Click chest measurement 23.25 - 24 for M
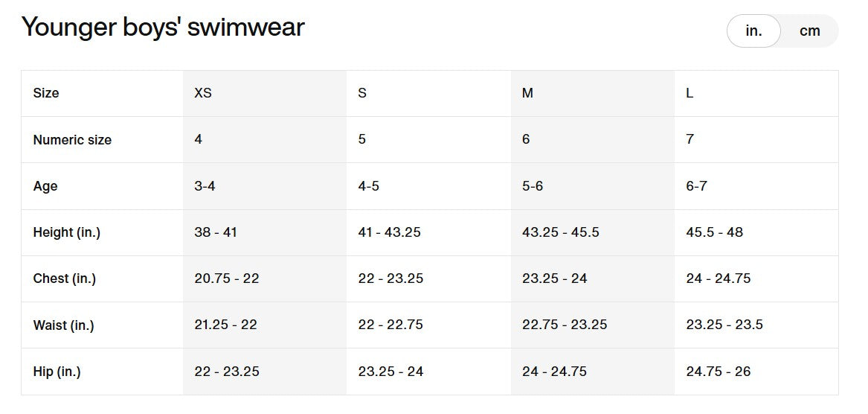Viewport: 868px width, 414px height. point(555,278)
